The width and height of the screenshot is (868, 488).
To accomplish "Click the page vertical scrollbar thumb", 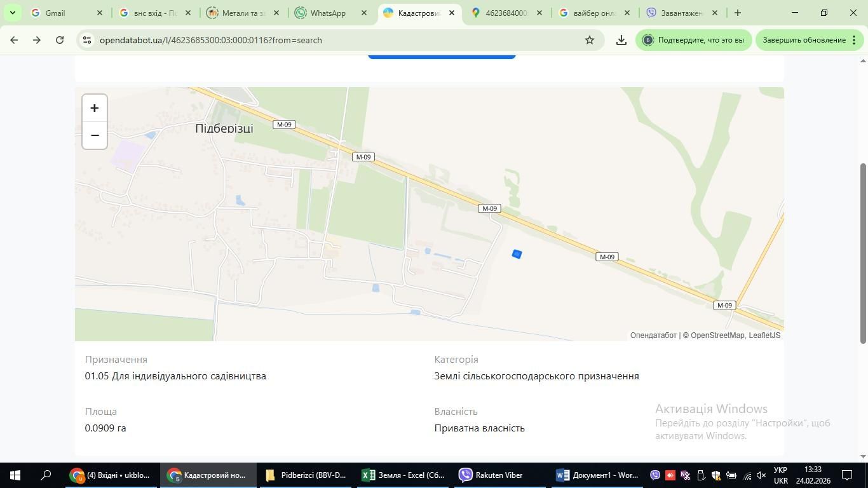I will tap(863, 253).
